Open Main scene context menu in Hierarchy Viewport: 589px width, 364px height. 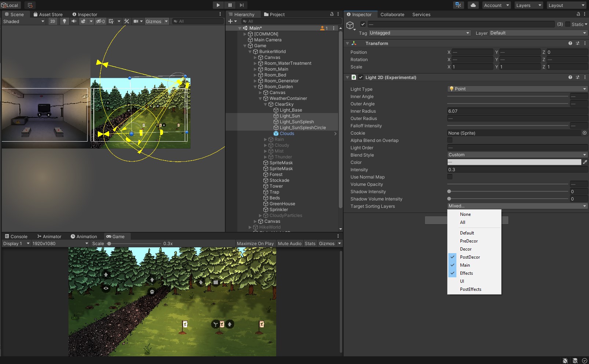click(x=333, y=28)
